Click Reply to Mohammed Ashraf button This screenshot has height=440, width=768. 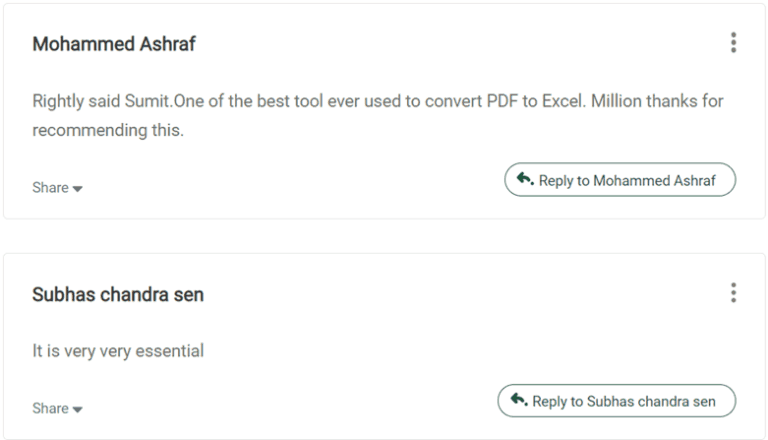pos(620,180)
